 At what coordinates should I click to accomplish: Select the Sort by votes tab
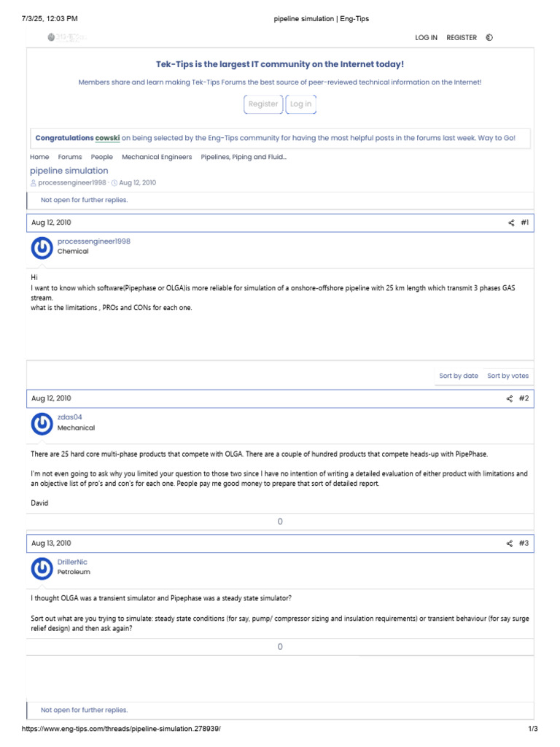click(x=508, y=376)
